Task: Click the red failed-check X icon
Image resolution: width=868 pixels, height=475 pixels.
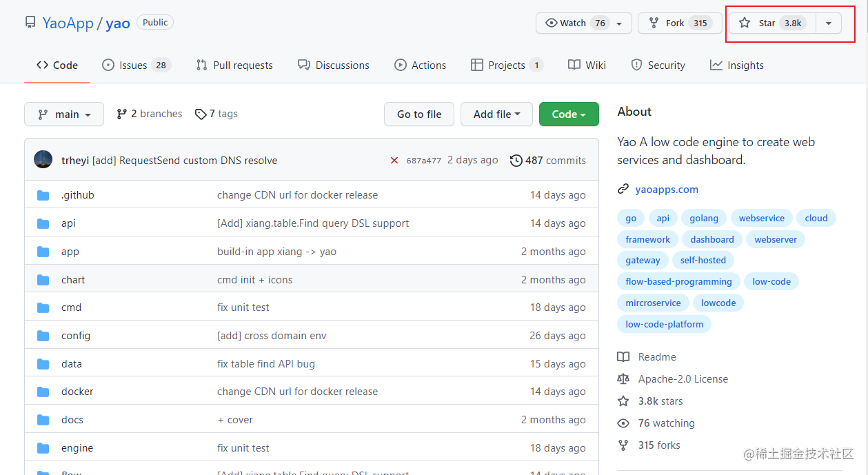Action: [394, 161]
